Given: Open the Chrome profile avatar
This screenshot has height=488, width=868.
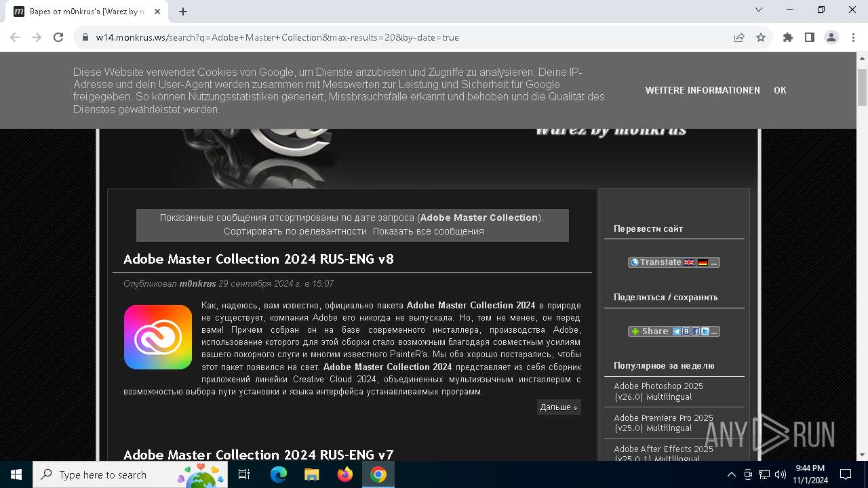Looking at the screenshot, I should pyautogui.click(x=831, y=38).
